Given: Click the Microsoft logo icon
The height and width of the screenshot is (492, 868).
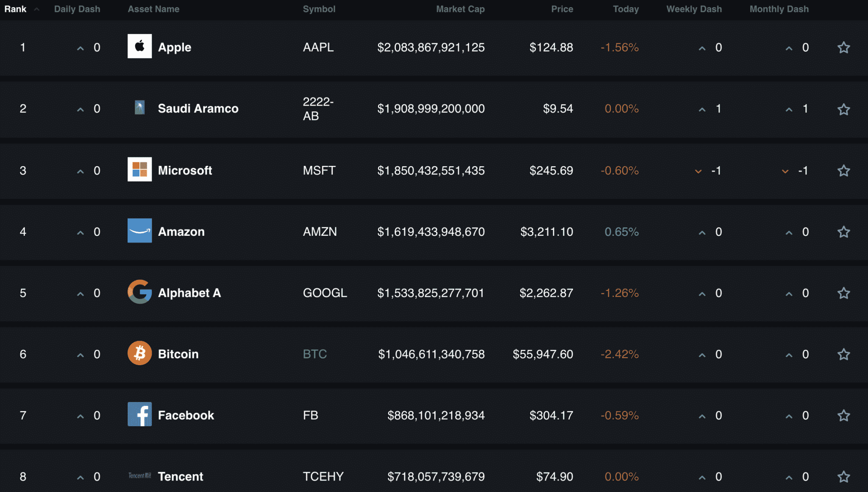Looking at the screenshot, I should pos(139,169).
